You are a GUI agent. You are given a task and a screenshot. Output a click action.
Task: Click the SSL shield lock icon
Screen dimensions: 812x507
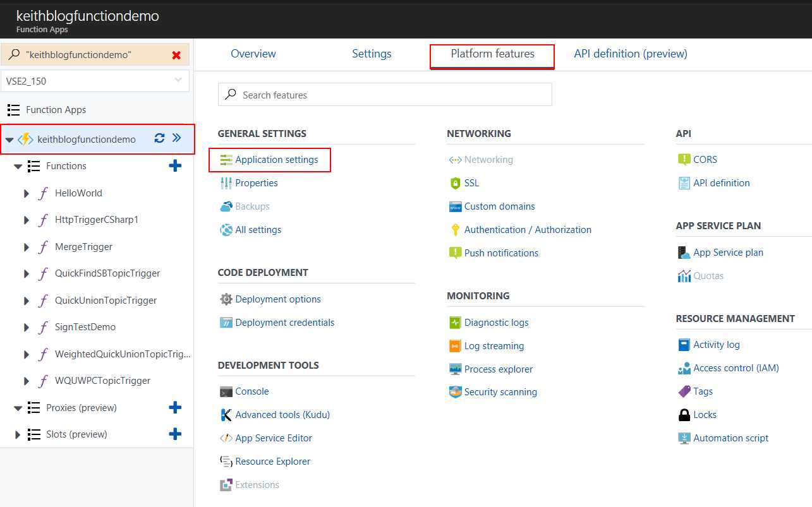pos(455,183)
